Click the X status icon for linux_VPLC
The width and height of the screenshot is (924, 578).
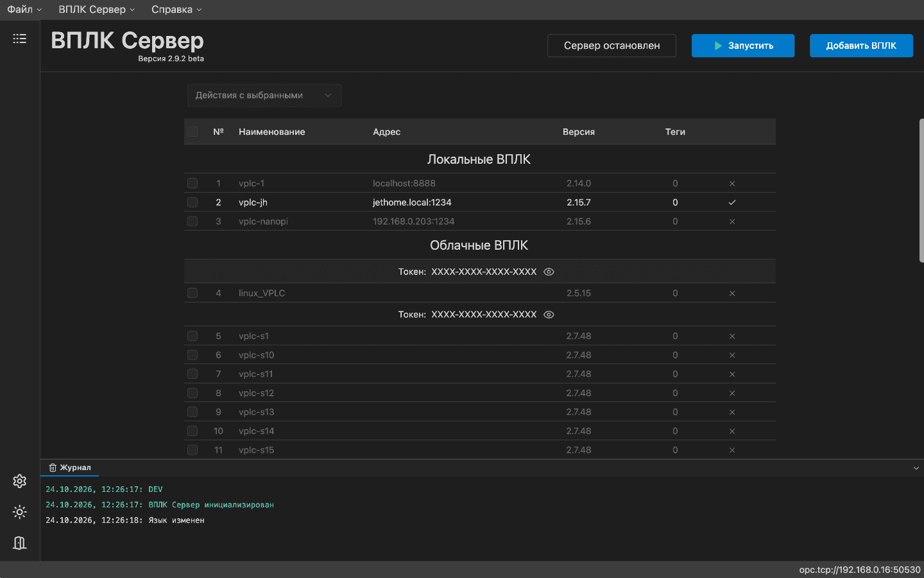tap(732, 293)
